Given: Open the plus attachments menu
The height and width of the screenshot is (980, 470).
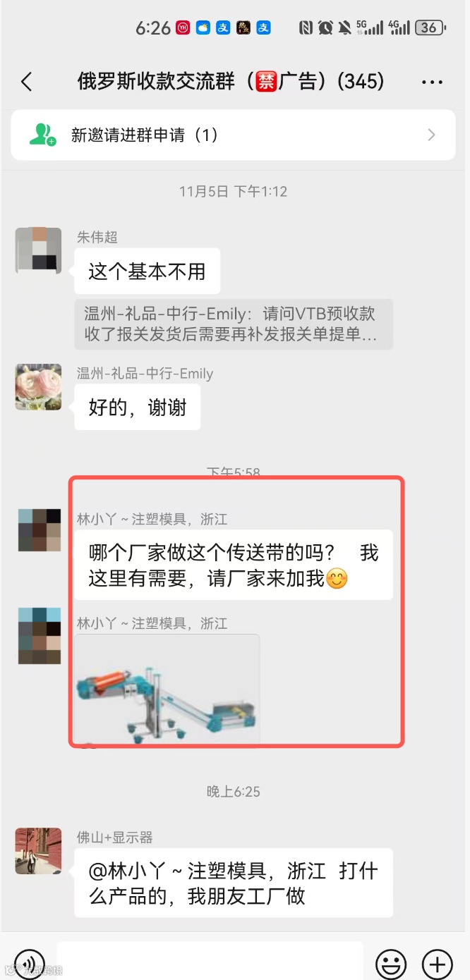Looking at the screenshot, I should click(x=437, y=963).
